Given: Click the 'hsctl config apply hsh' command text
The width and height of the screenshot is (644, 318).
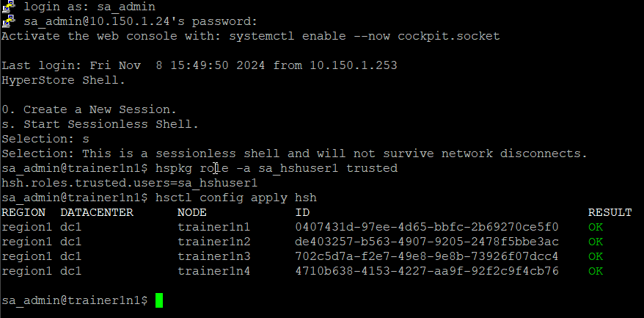Looking at the screenshot, I should pyautogui.click(x=235, y=198).
